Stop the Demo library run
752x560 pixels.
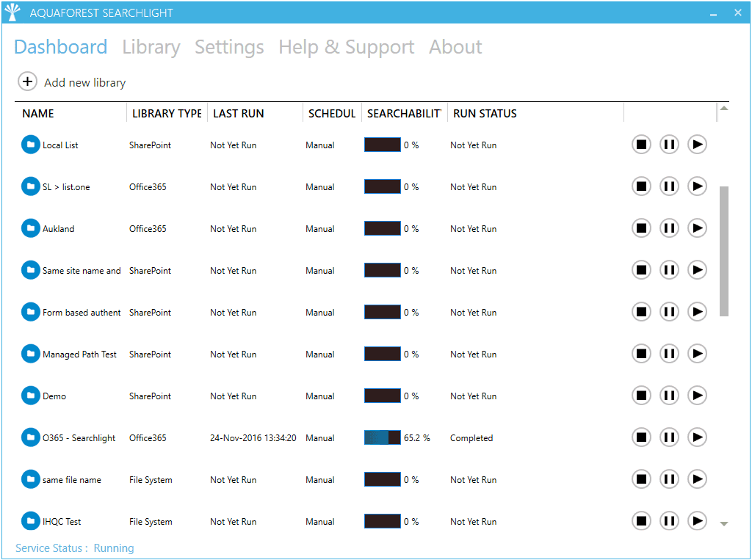[641, 396]
